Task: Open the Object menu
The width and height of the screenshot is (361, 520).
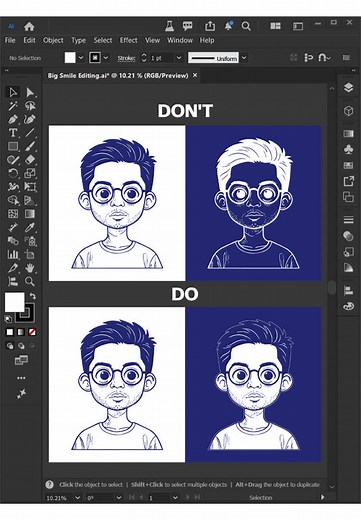Action: [x=53, y=40]
